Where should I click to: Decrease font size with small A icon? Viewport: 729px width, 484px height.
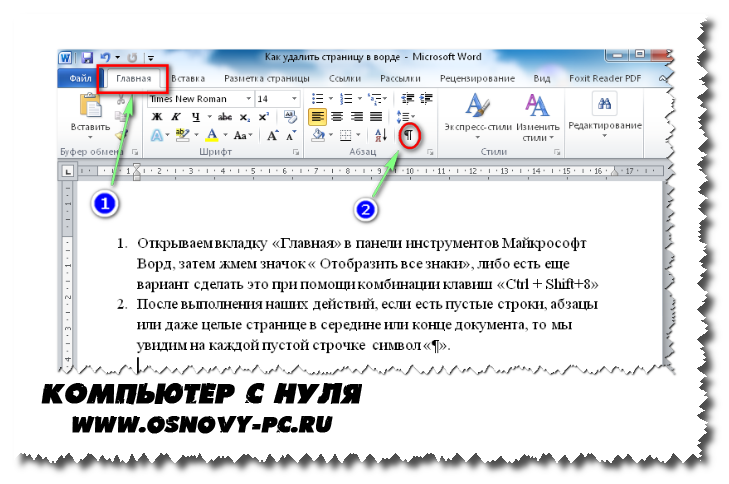coord(291,135)
